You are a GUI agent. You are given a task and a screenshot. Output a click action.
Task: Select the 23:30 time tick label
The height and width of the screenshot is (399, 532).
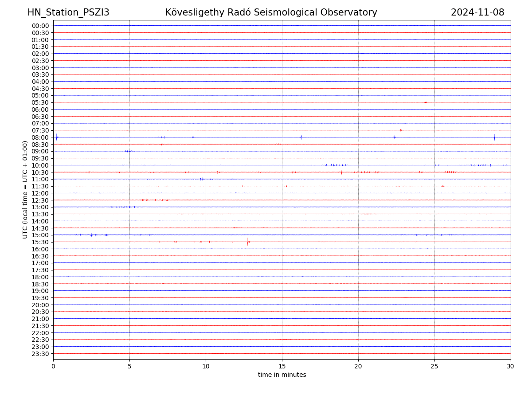40,354
